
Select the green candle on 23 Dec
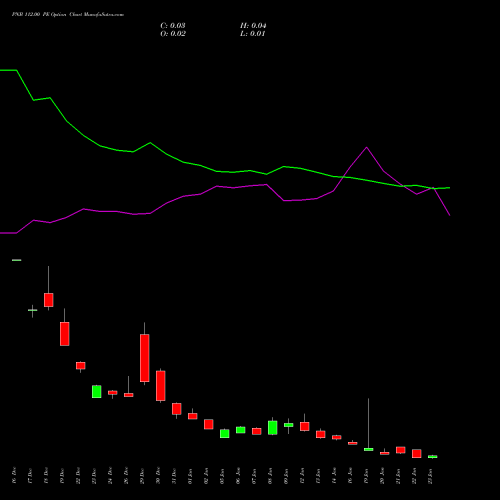pos(97,391)
